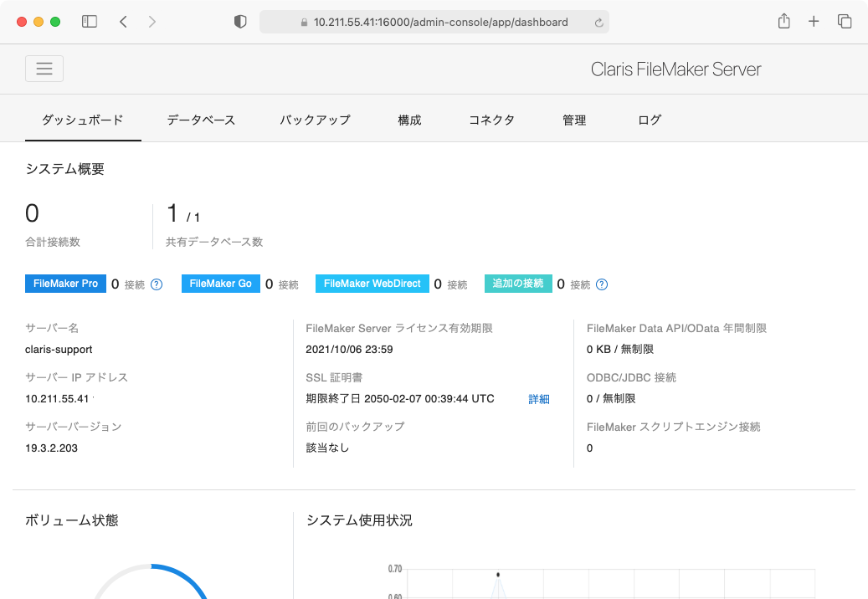This screenshot has height=599, width=868.
Task: Click the Safari back navigation arrow
Action: click(x=123, y=21)
